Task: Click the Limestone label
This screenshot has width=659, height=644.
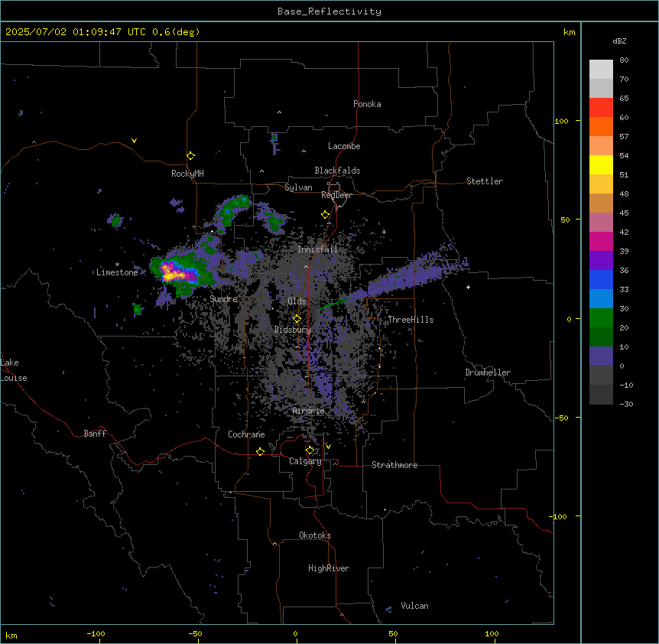Action: coord(117,272)
